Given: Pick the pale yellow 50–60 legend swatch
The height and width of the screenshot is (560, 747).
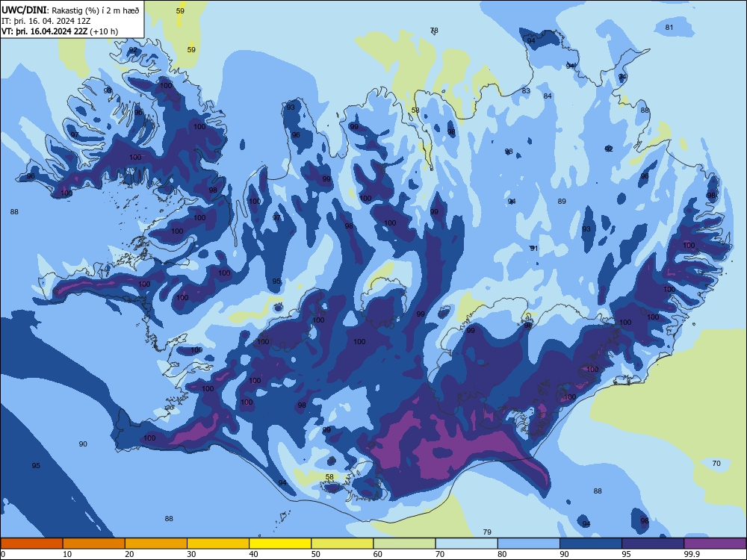Looking at the screenshot, I should 342,544.
